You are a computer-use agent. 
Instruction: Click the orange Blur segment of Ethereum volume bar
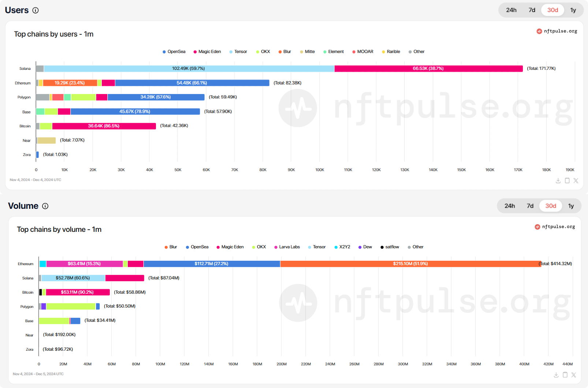pos(410,264)
